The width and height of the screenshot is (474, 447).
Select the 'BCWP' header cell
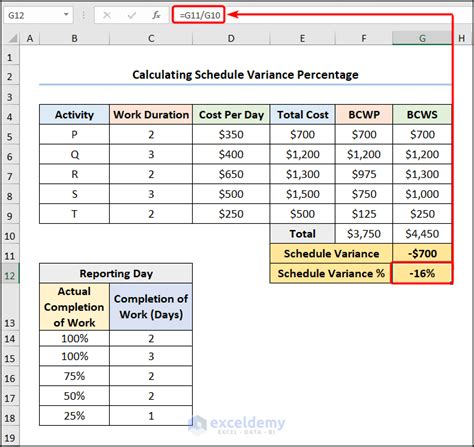(x=364, y=115)
